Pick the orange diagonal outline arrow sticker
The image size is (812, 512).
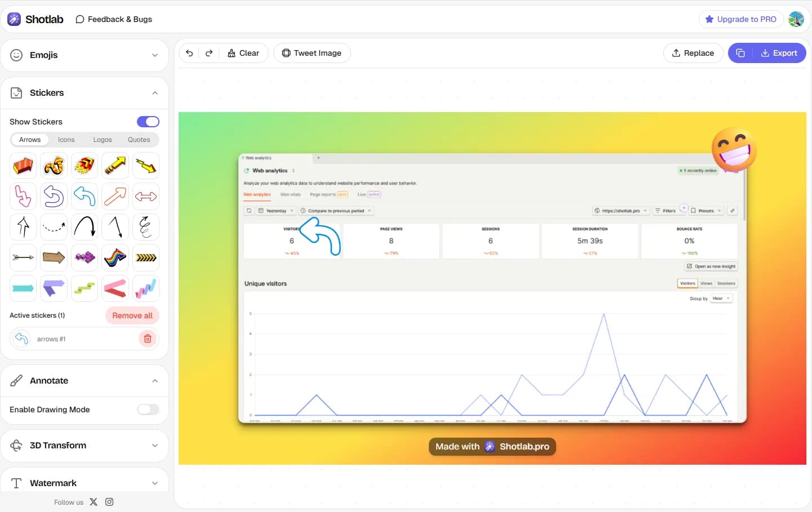115,197
